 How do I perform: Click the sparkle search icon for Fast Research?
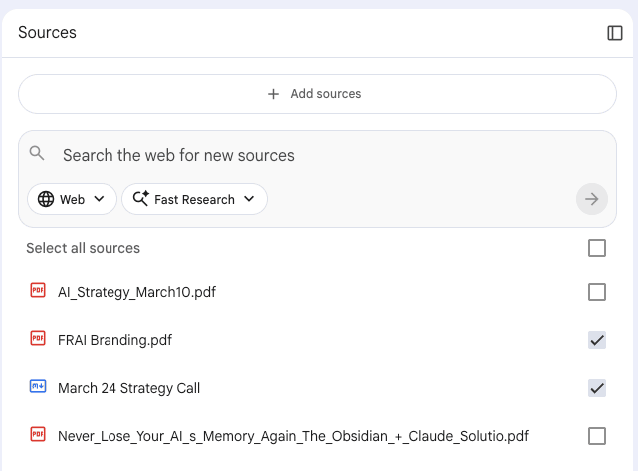140,199
